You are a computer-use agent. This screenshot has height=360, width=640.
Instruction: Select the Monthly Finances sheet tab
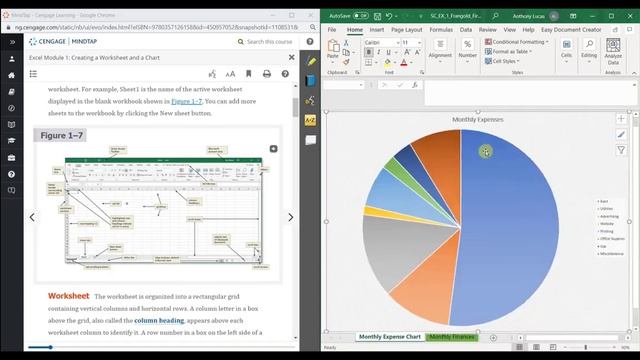click(451, 337)
